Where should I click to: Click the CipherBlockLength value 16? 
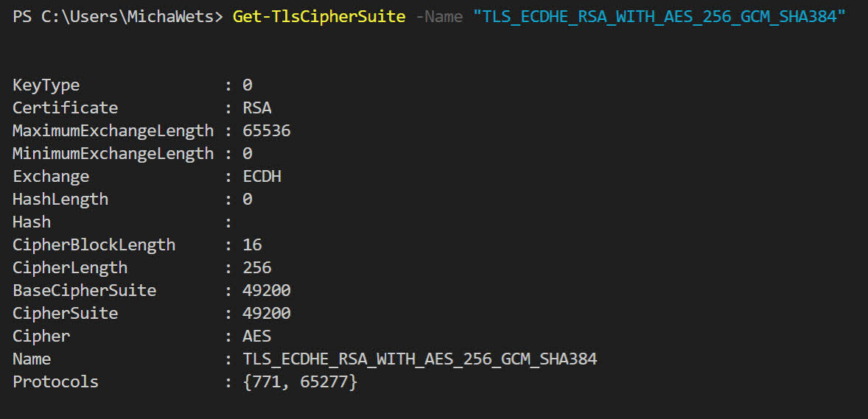pyautogui.click(x=252, y=244)
